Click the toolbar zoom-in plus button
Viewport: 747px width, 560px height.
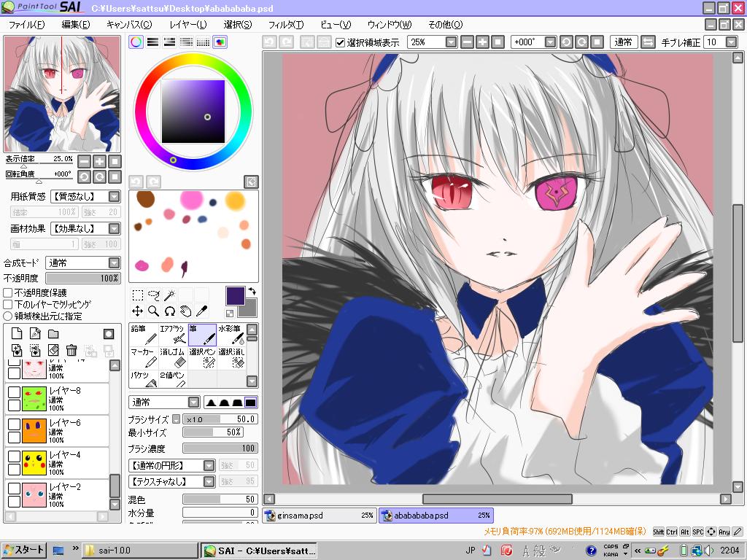[x=483, y=42]
